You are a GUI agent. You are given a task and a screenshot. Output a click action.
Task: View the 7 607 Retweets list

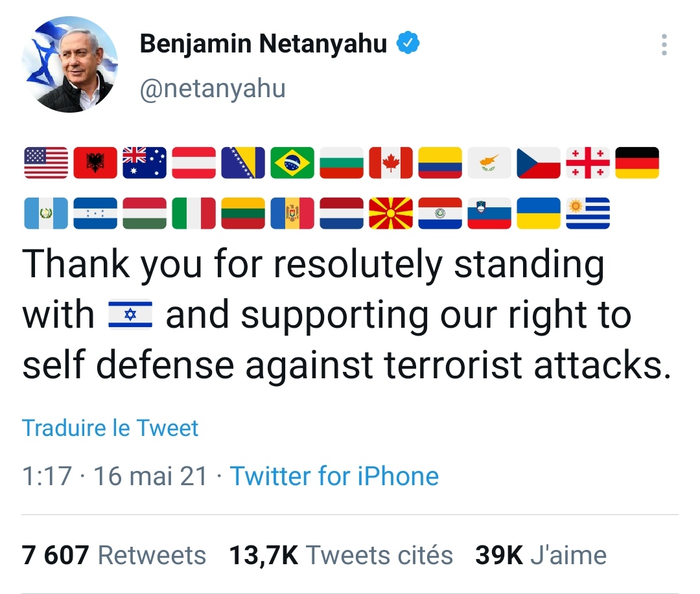(x=114, y=555)
